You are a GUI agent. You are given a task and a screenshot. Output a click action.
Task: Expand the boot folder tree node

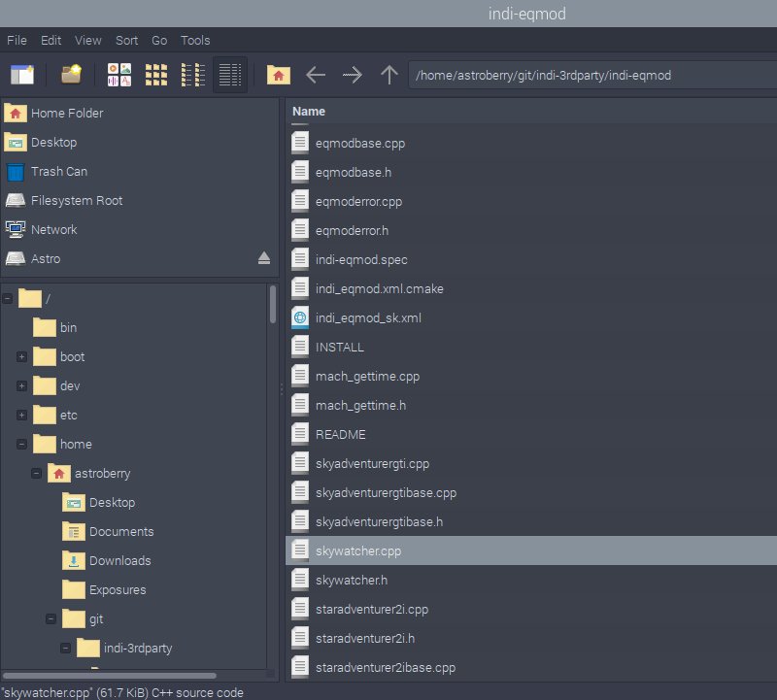point(21,356)
